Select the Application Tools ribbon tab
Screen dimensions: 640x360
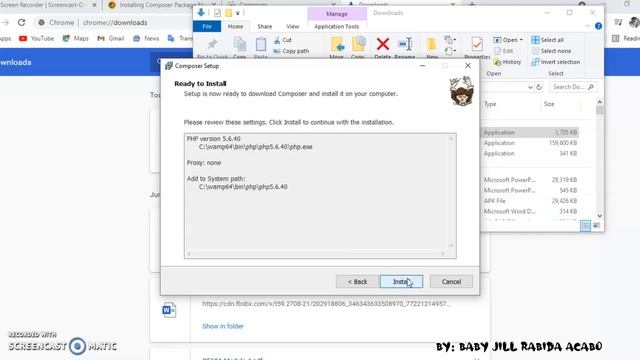[x=337, y=27]
